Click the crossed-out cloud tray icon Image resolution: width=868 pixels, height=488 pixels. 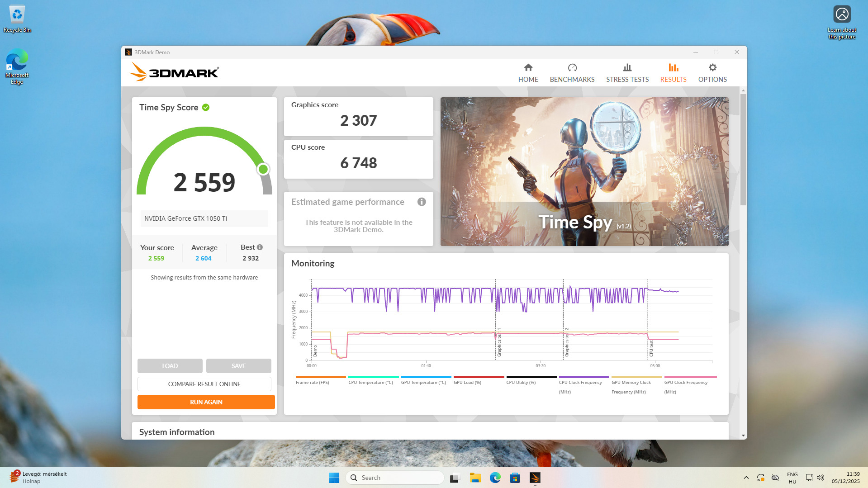pyautogui.click(x=775, y=478)
